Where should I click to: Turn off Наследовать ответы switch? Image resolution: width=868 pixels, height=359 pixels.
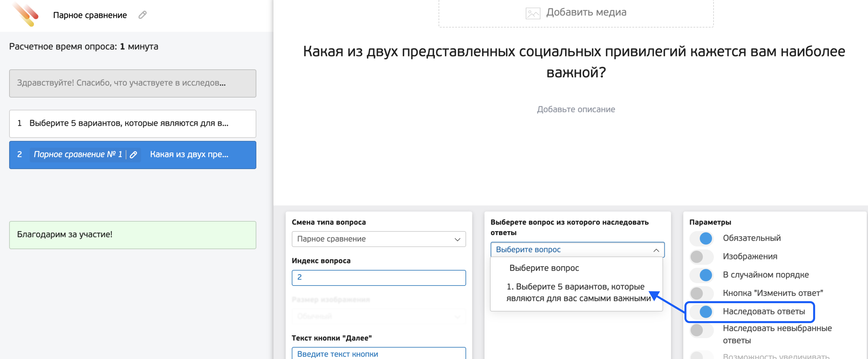tap(702, 312)
